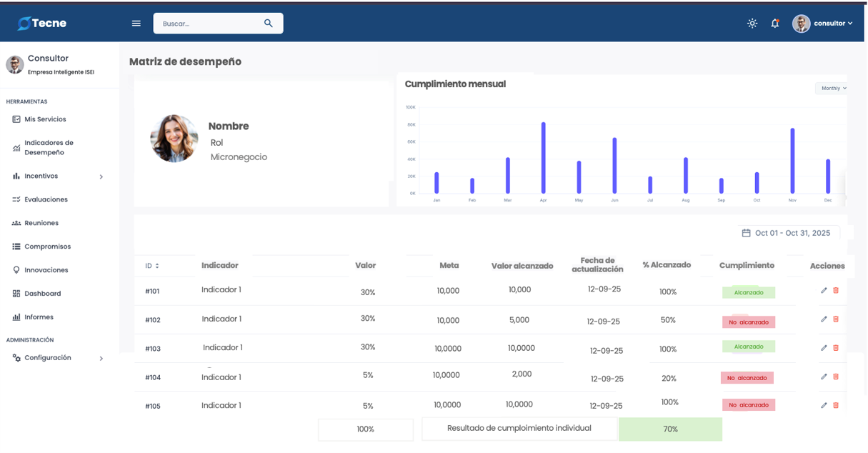Open the Monthly period dropdown
Screen dimensions: 868x453
(832, 89)
